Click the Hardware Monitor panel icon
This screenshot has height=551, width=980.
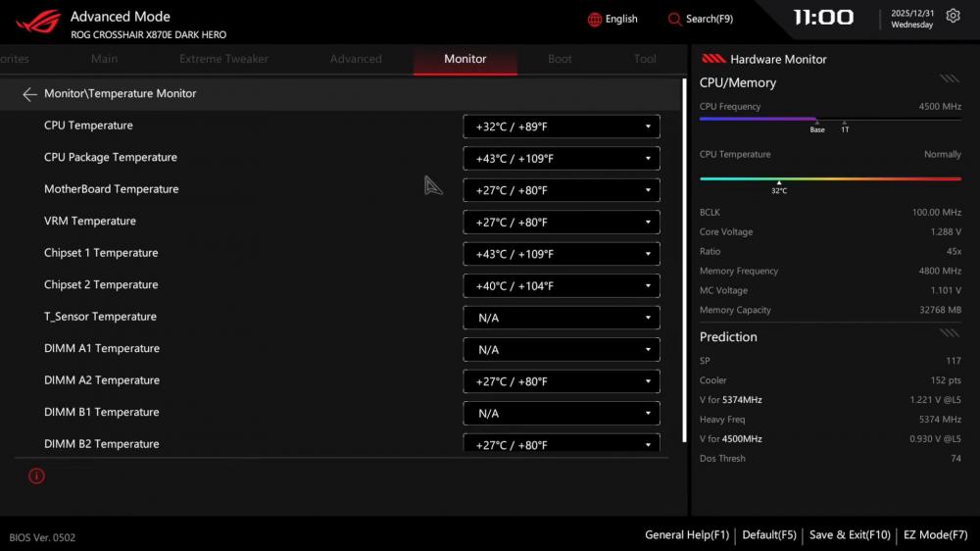(x=713, y=59)
